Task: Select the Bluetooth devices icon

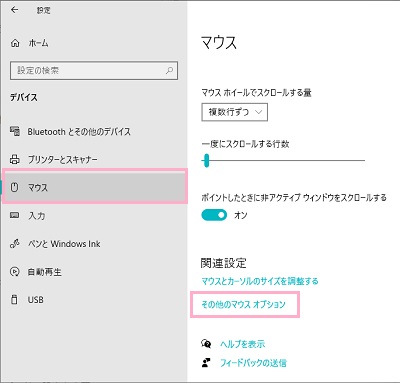Action: [x=15, y=131]
